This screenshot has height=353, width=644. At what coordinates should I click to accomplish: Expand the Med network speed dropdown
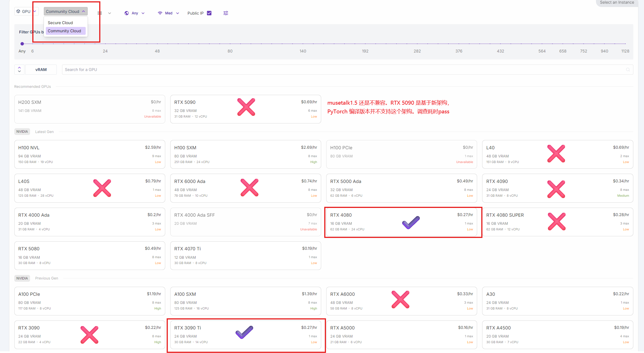pos(178,13)
